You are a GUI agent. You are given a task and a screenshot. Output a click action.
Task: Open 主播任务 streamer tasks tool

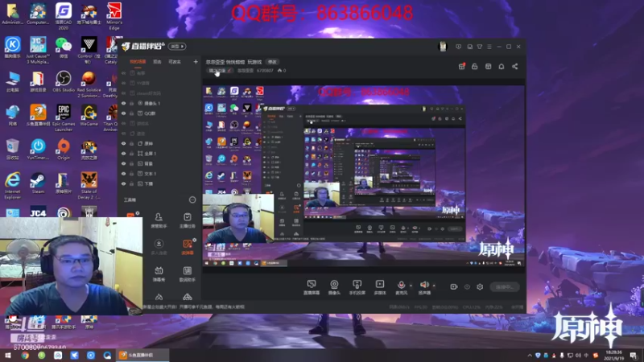(188, 220)
